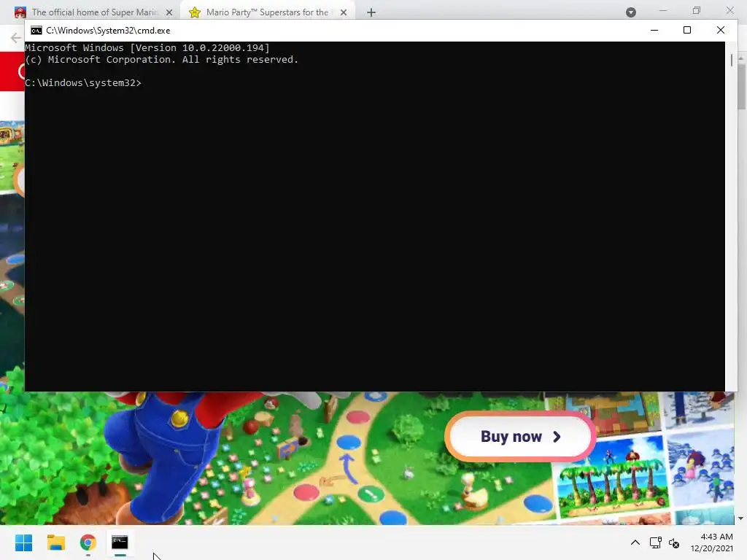
Task: Close the Super Mario official home tab
Action: (169, 12)
